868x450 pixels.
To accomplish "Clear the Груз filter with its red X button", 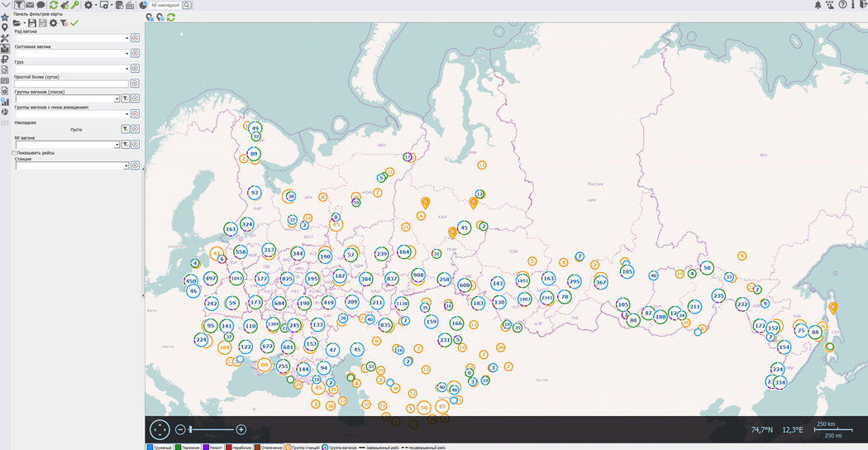I will click(x=135, y=69).
